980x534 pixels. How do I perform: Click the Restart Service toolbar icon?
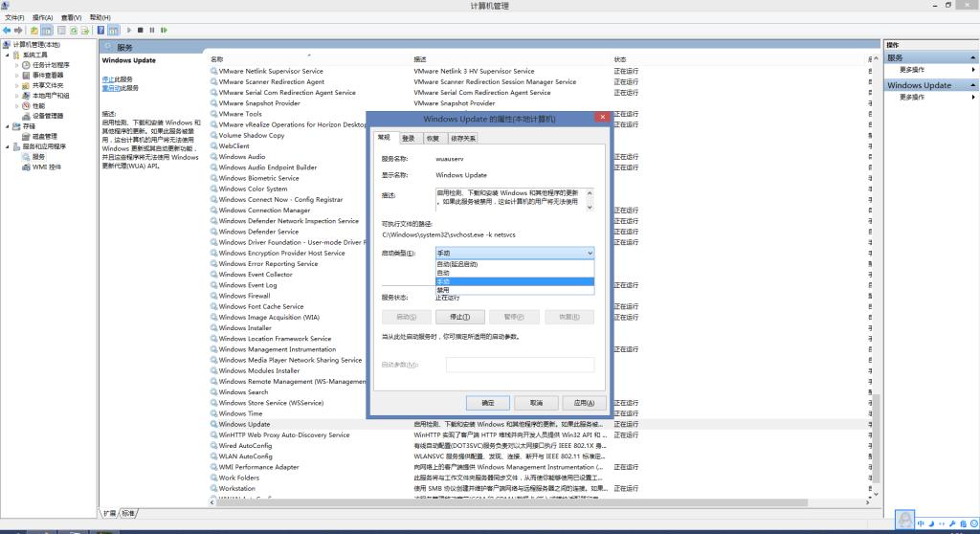pos(164,31)
